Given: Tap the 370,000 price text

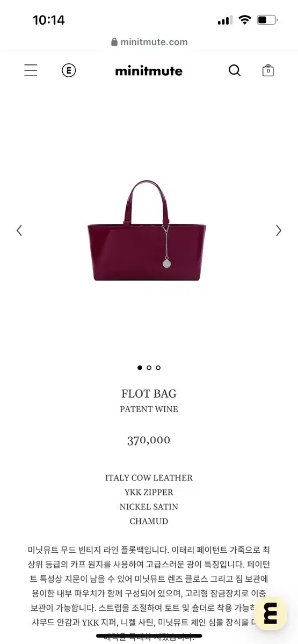Looking at the screenshot, I should (149, 440).
